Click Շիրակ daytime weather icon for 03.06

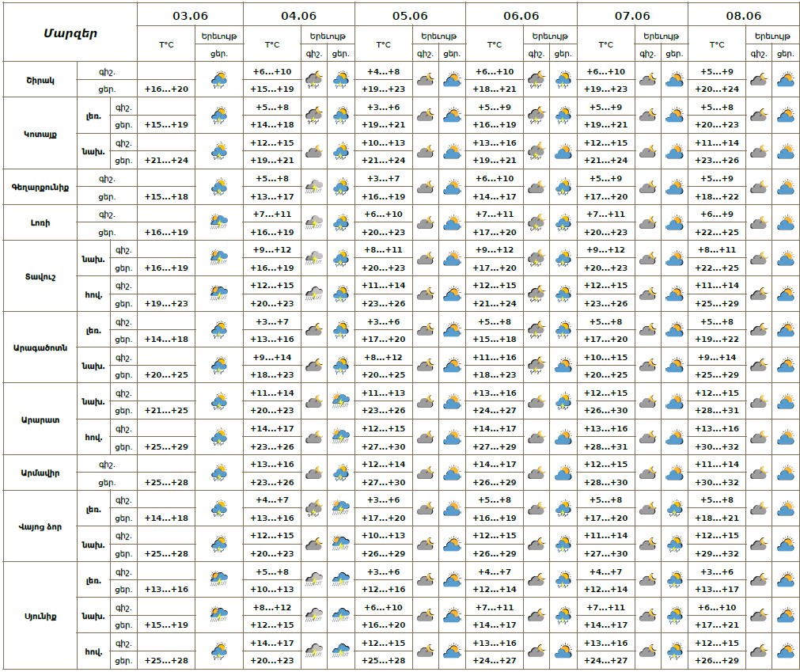click(219, 79)
